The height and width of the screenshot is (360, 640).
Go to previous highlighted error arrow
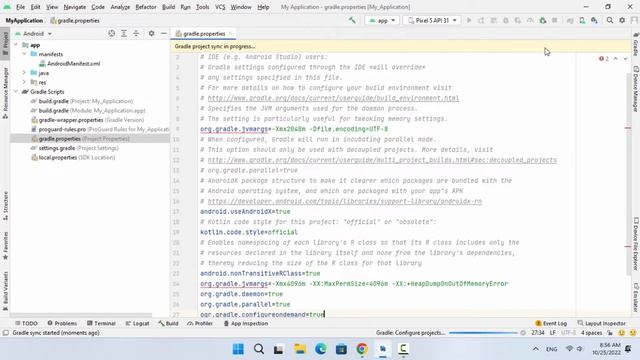[616, 59]
